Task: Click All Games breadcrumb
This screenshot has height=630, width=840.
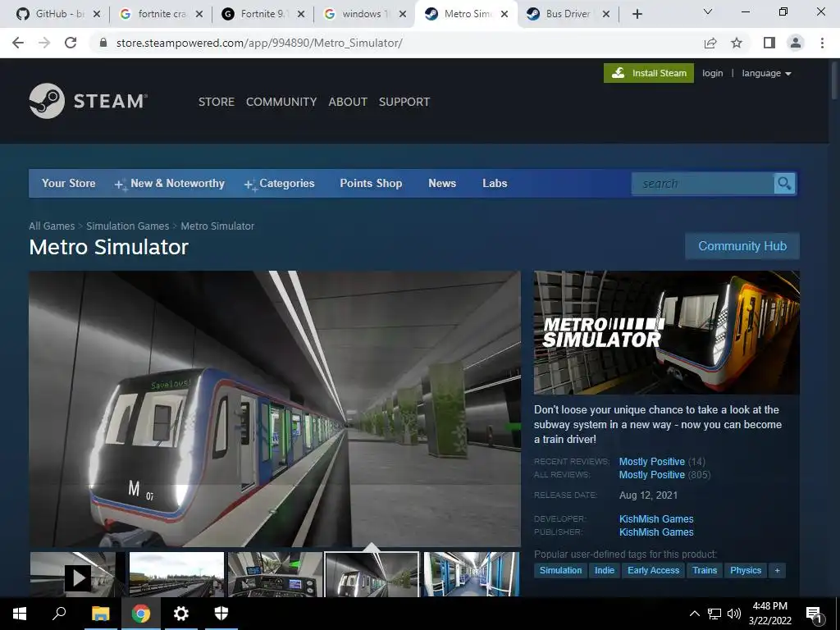Action: pyautogui.click(x=52, y=226)
